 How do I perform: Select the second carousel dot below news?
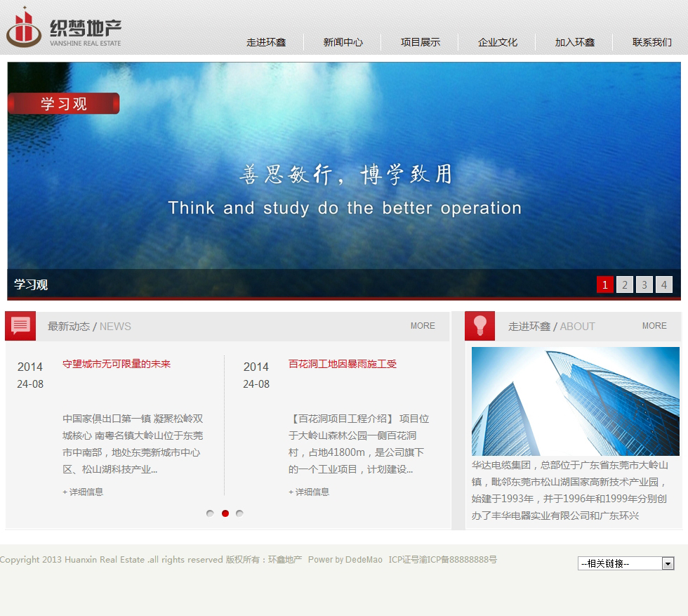[x=225, y=513]
